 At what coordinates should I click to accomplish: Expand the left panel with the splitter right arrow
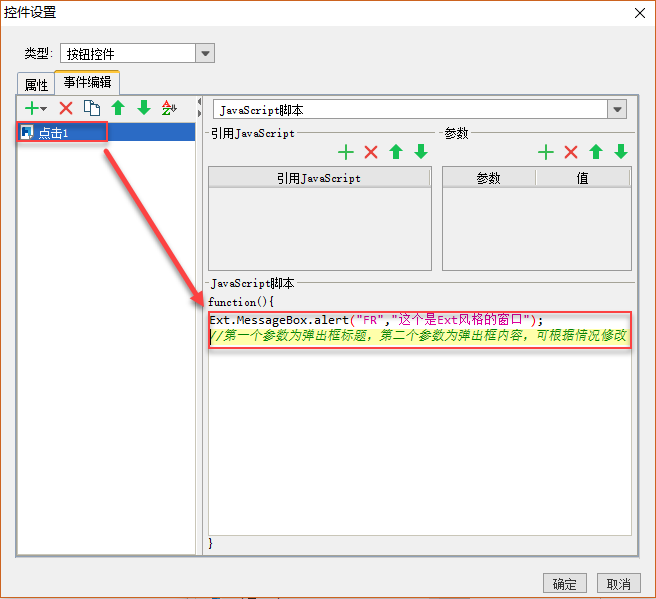(x=199, y=113)
